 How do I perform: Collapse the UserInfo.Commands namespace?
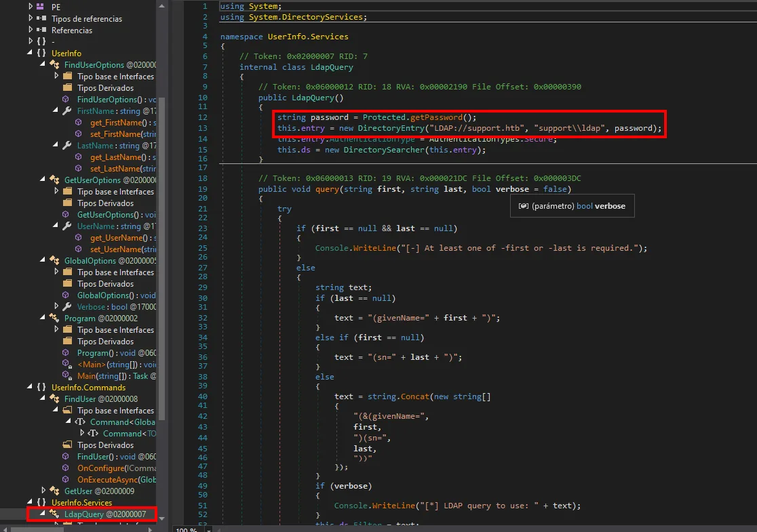(x=30, y=387)
